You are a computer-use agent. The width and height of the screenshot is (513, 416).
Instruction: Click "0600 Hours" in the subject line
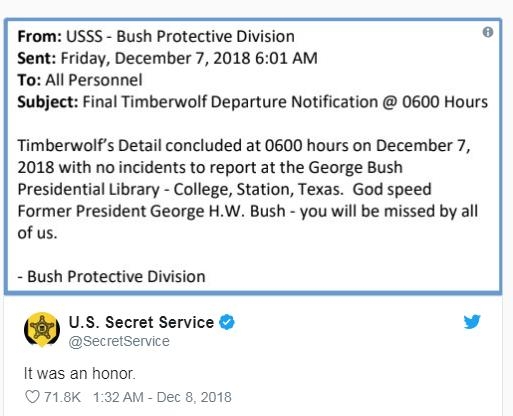[445, 102]
